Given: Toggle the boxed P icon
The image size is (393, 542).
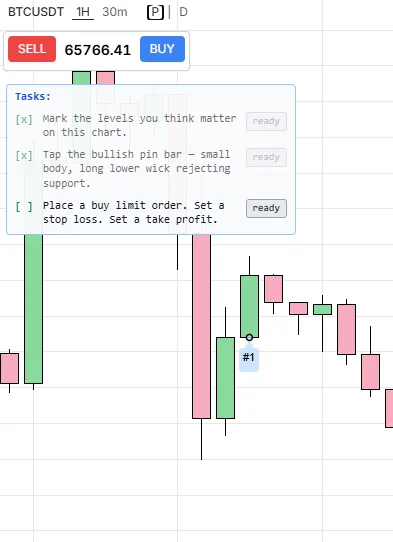Looking at the screenshot, I should pyautogui.click(x=155, y=12).
